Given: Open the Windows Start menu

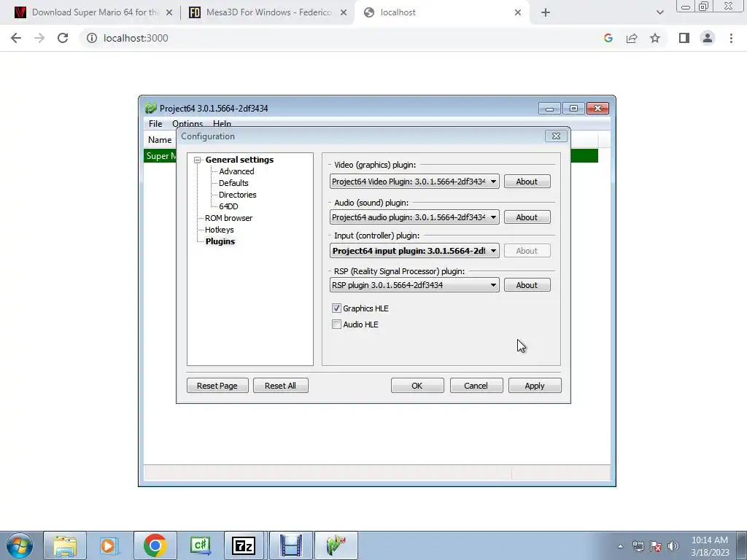Looking at the screenshot, I should [x=20, y=545].
